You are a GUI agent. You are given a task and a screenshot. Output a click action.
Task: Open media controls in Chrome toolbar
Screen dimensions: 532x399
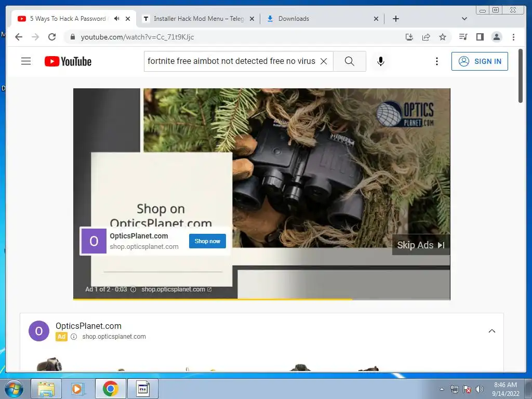[x=463, y=37]
